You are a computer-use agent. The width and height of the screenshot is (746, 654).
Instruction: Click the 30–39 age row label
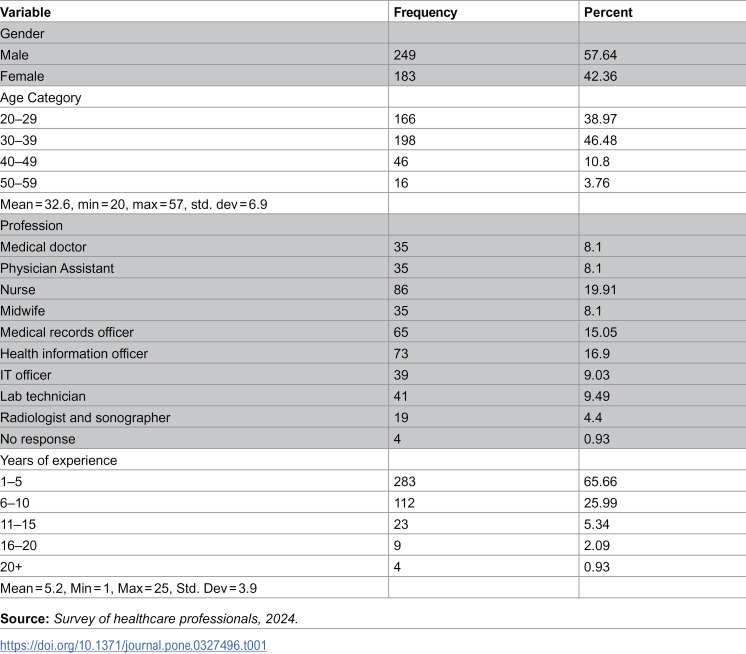[x=19, y=140]
